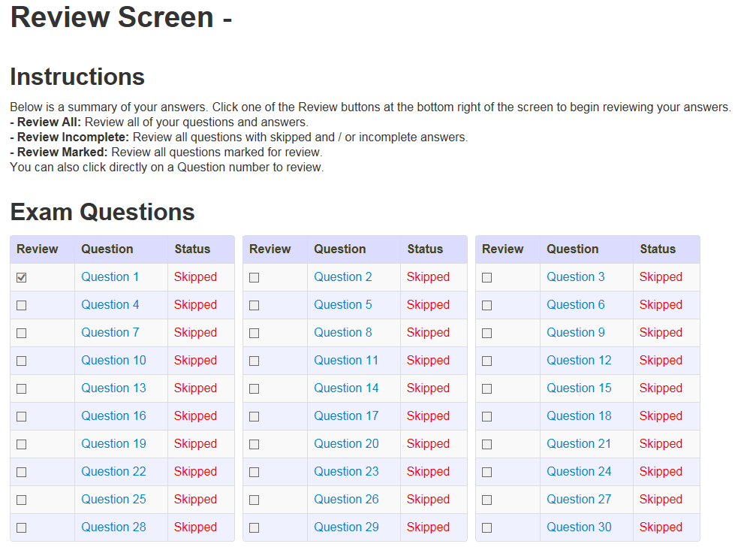Navigate to Question 6
The image size is (756, 559).
[x=576, y=305]
